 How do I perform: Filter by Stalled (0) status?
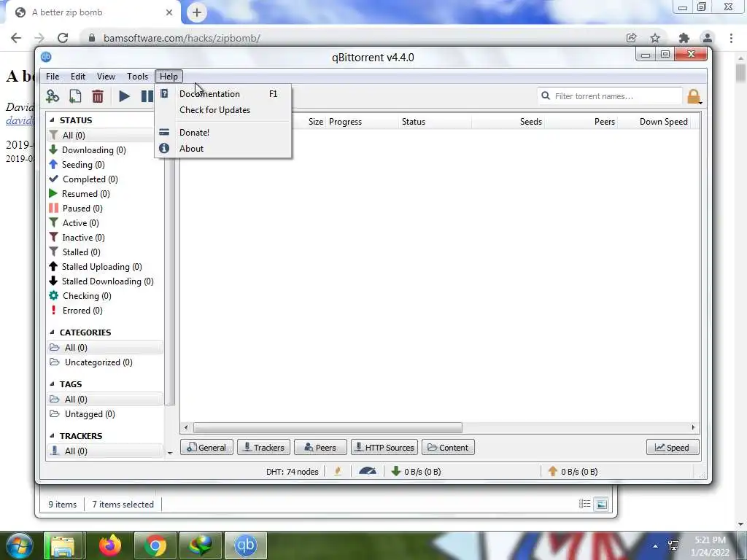(105, 252)
